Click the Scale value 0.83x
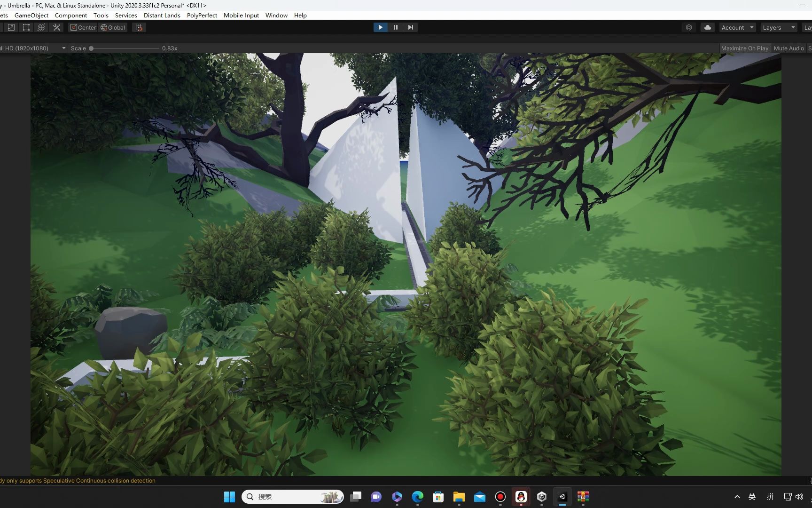The height and width of the screenshot is (508, 812). click(170, 48)
